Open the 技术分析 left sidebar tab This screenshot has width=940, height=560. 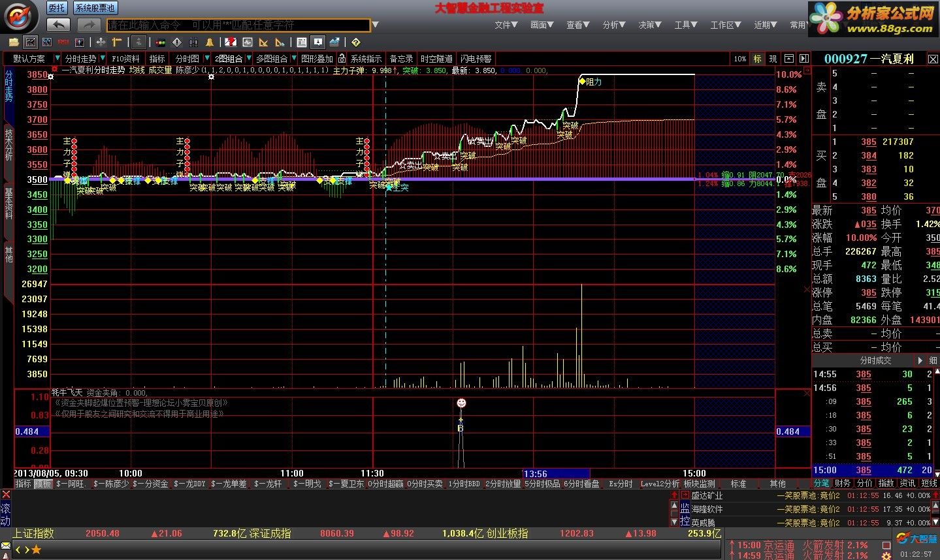[8, 145]
